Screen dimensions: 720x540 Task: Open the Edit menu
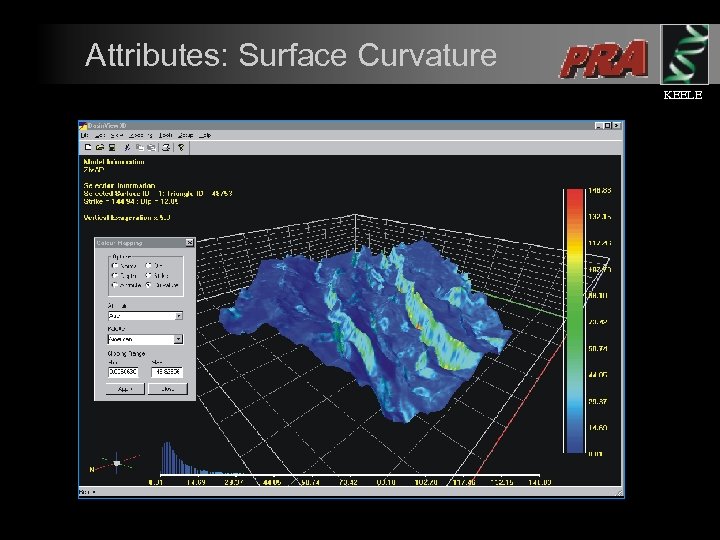(x=100, y=135)
